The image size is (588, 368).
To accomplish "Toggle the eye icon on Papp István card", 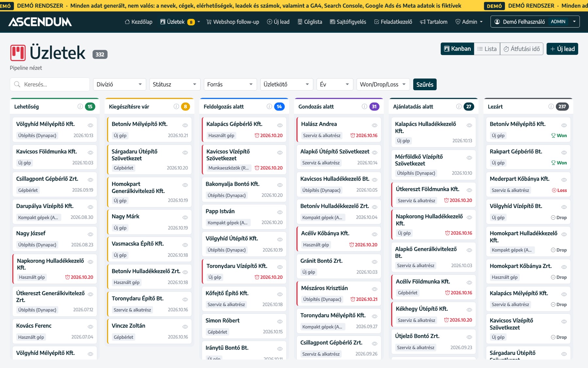I will point(280,212).
